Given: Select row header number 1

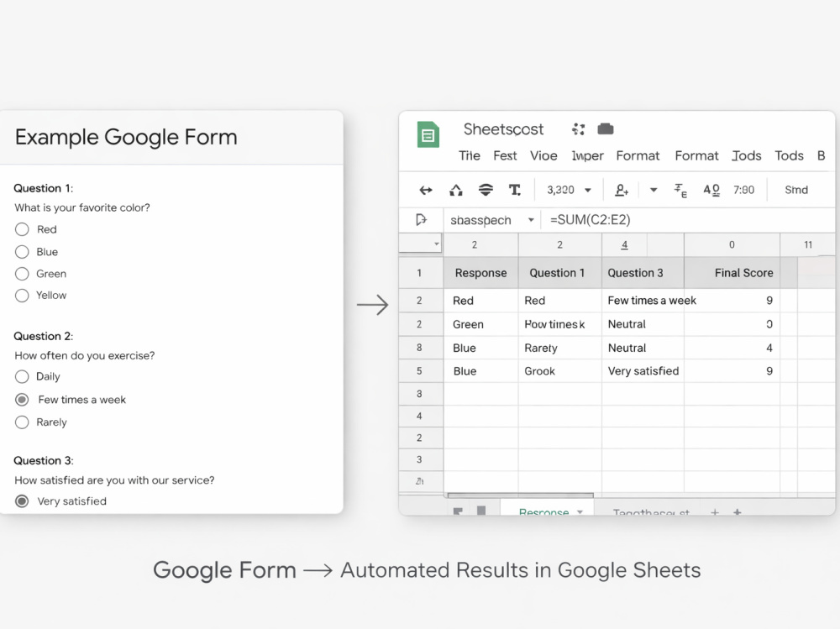Looking at the screenshot, I should click(x=421, y=273).
